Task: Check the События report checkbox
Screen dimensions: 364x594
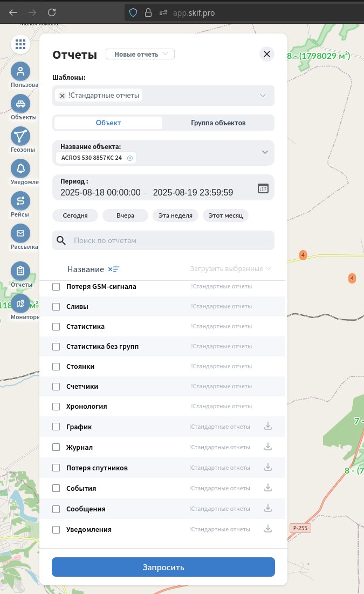Action: [x=56, y=488]
